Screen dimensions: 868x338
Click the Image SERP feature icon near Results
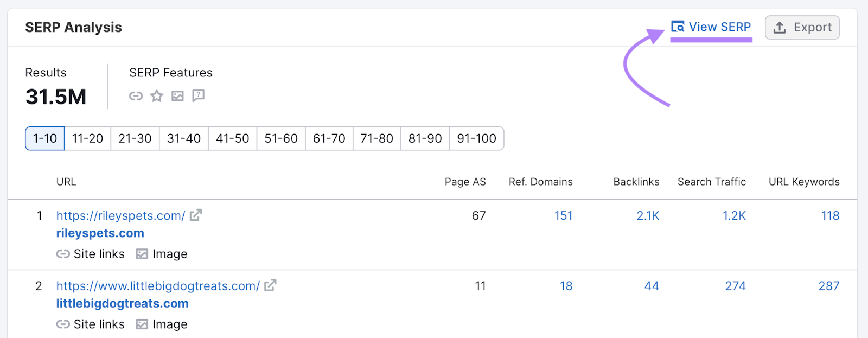tap(177, 96)
